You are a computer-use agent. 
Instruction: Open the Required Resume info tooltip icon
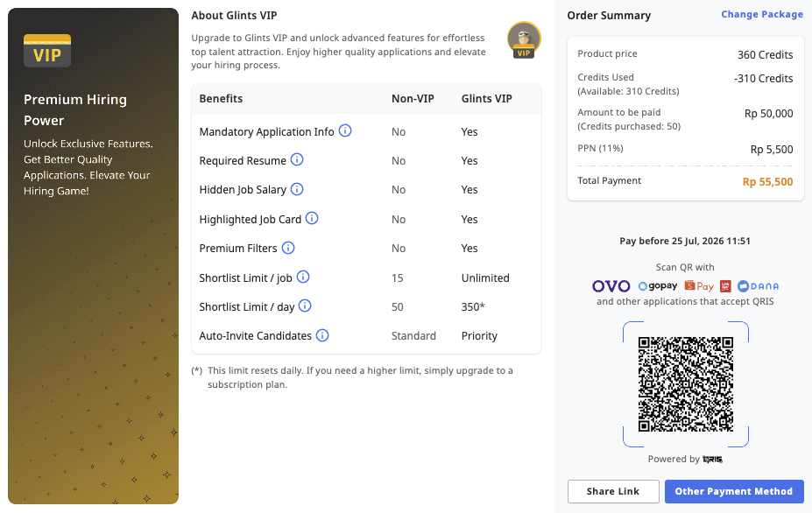coord(297,160)
